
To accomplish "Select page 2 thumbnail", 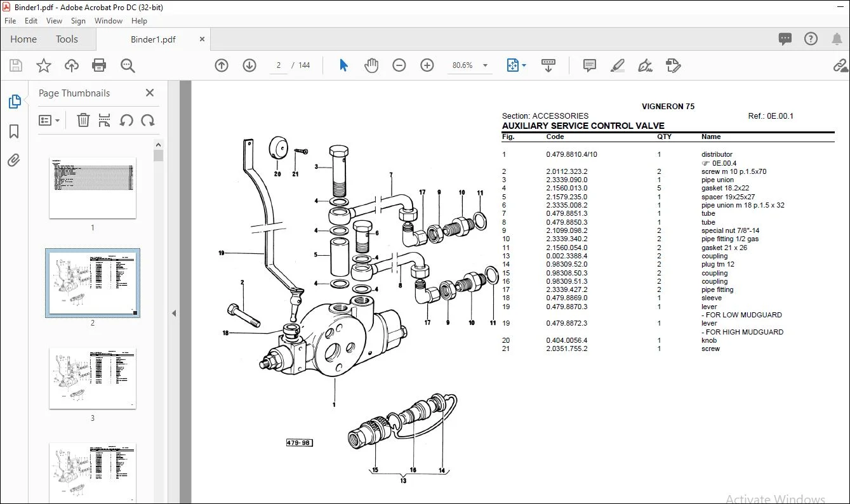I will tap(93, 283).
